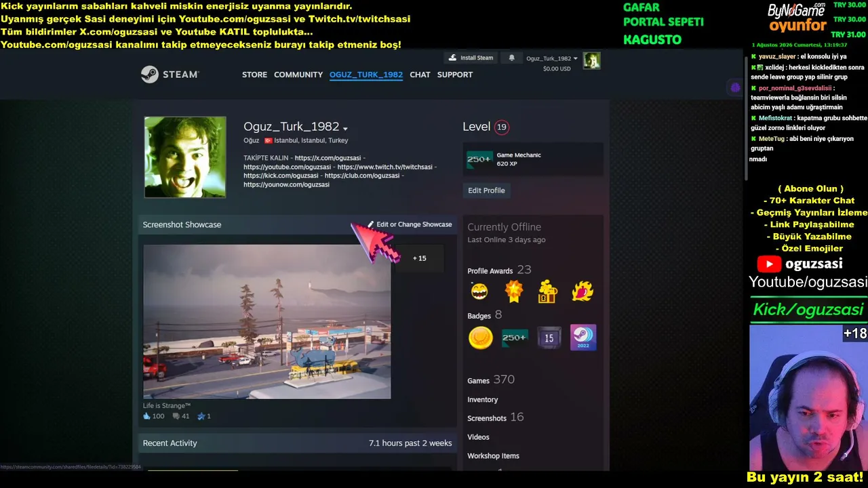Click the "Last Online 3 days ago" text
Image resolution: width=868 pixels, height=488 pixels.
pyautogui.click(x=506, y=240)
